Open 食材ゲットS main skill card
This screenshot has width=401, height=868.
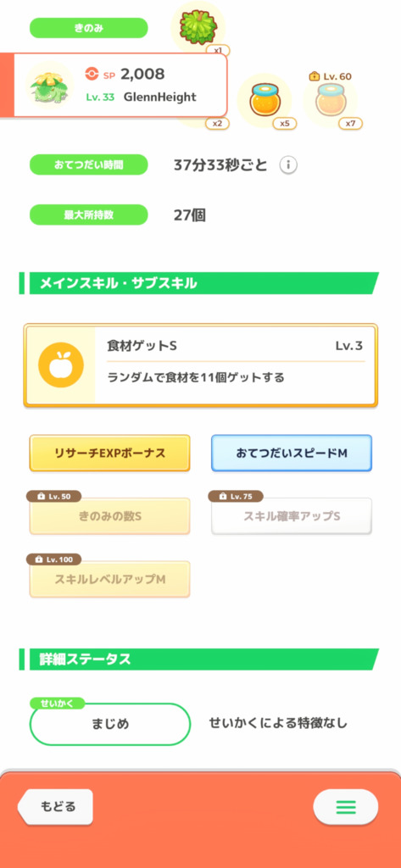pos(200,366)
